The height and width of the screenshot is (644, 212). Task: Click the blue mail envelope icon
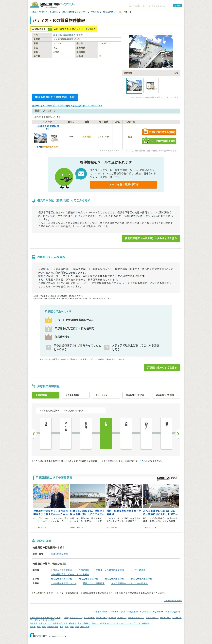click(81, 174)
